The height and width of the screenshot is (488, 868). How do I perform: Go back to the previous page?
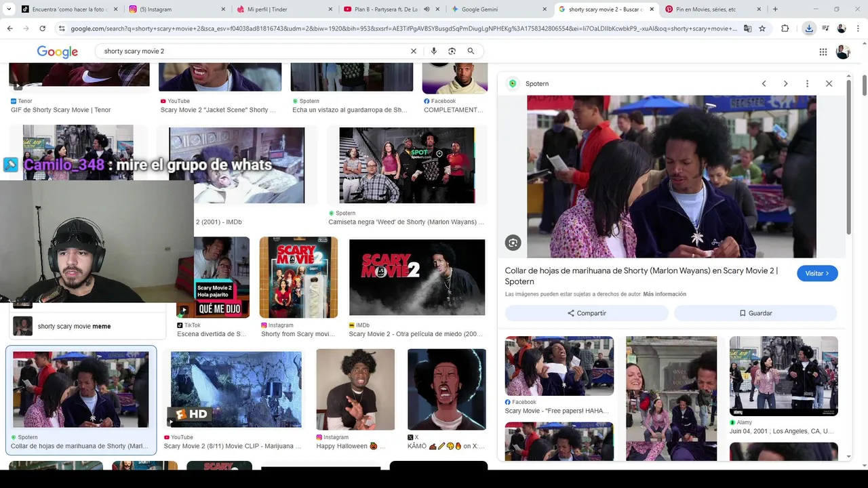point(9,28)
